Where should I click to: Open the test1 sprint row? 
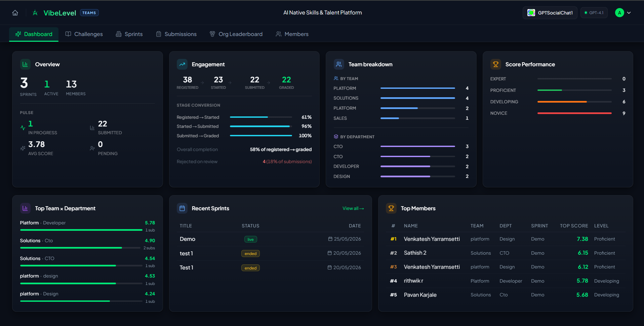(x=270, y=253)
